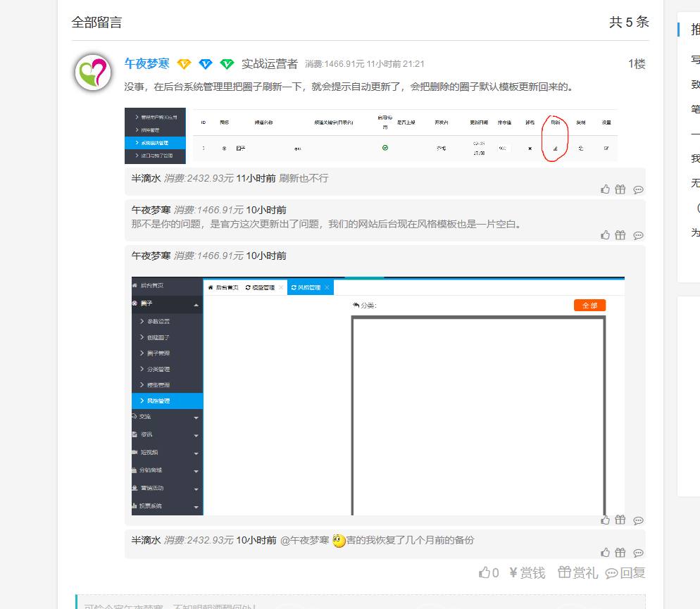The image size is (700, 609).
Task: Click 回复 to reply to floor 1
Action: click(625, 573)
